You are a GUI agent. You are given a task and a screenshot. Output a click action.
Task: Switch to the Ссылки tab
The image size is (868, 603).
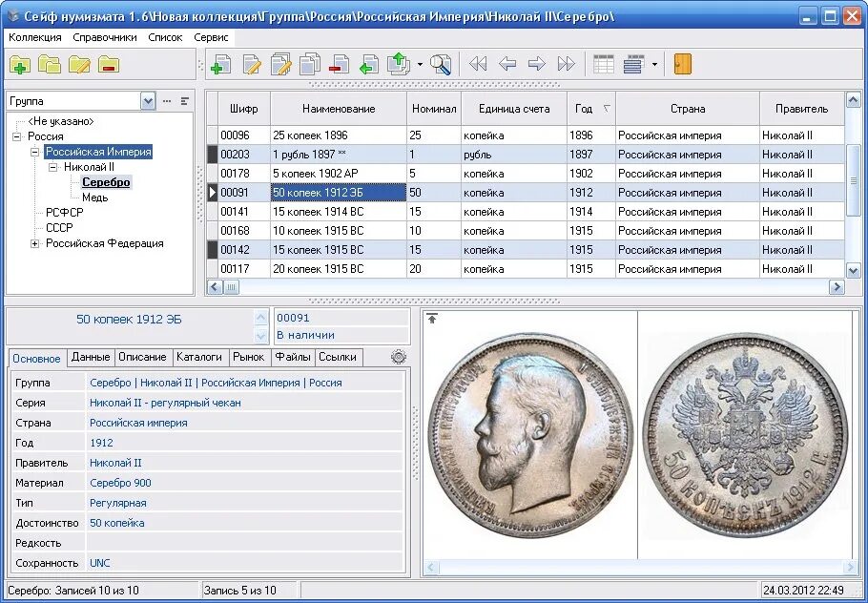tap(338, 357)
